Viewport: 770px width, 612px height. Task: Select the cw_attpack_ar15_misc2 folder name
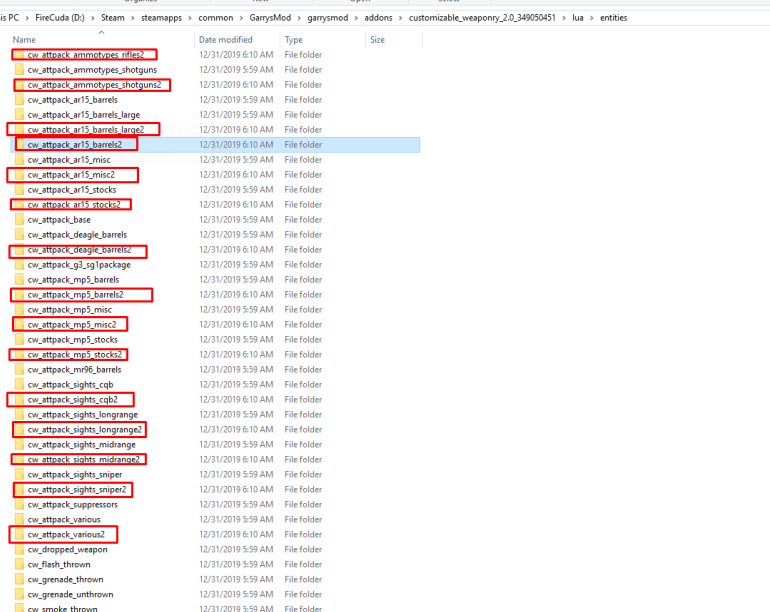pyautogui.click(x=71, y=174)
